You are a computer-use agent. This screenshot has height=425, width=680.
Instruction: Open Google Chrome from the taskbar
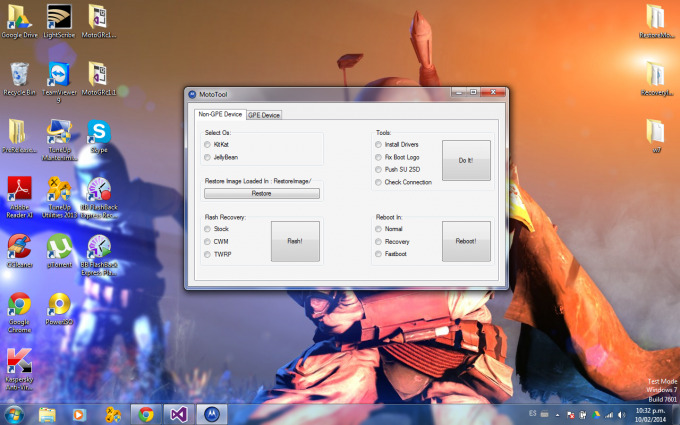click(146, 413)
